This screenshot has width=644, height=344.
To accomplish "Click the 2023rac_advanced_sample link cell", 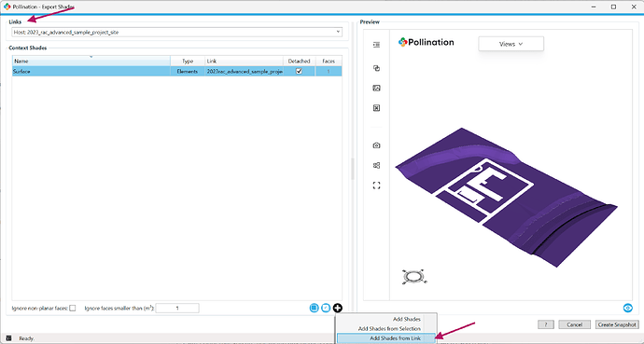I will coord(244,72).
